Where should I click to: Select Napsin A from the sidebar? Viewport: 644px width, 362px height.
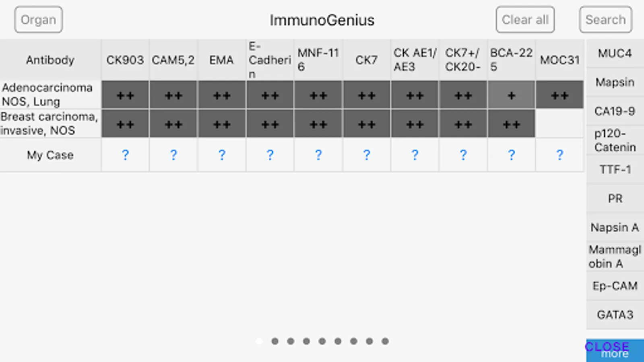[615, 227]
